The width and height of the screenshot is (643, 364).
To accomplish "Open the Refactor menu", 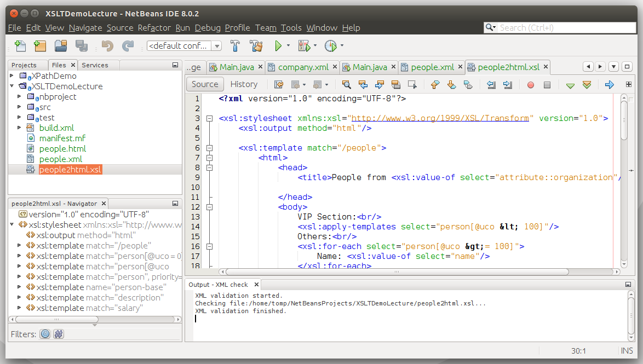I will coord(154,28).
